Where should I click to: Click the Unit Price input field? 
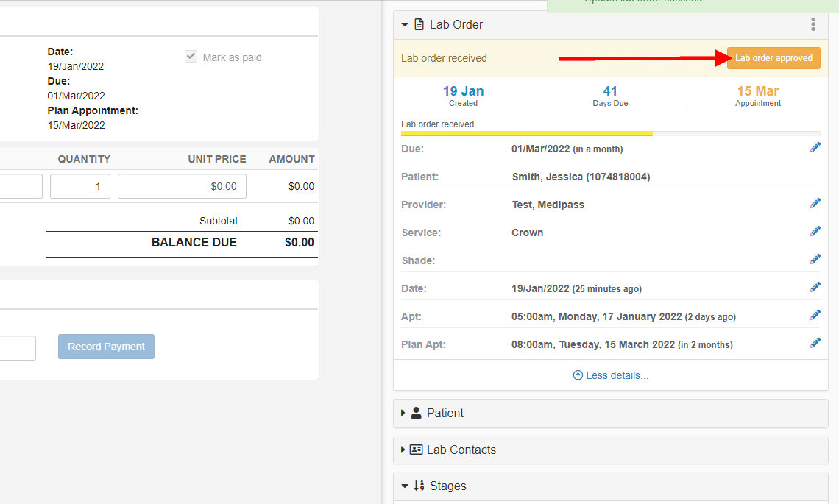pos(182,186)
